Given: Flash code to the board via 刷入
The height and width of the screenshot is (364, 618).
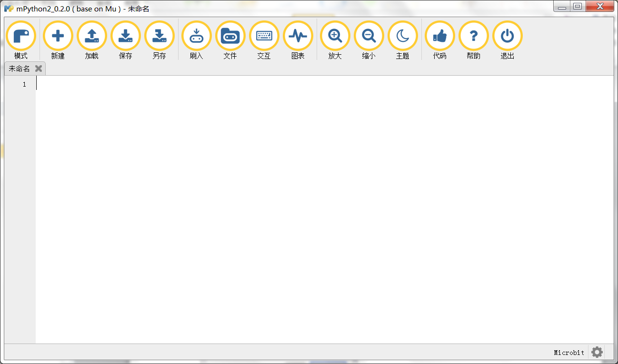Looking at the screenshot, I should tap(197, 40).
